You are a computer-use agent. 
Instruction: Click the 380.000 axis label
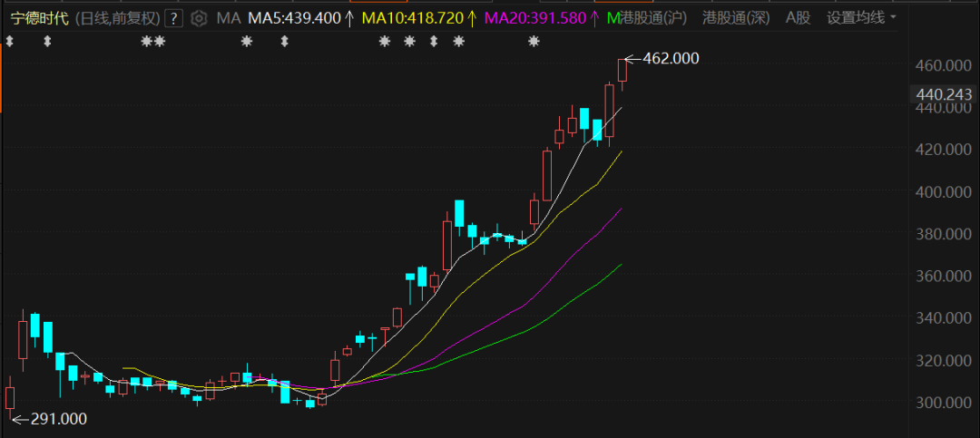pyautogui.click(x=943, y=234)
